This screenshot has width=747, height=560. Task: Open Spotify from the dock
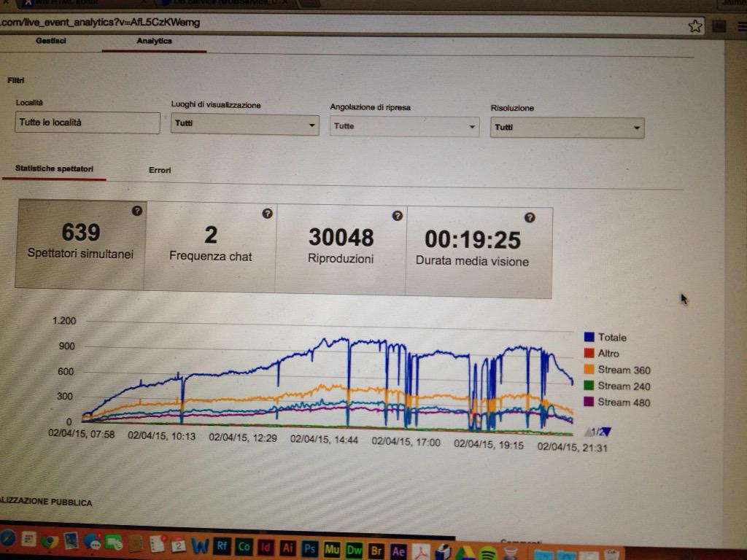click(487, 553)
